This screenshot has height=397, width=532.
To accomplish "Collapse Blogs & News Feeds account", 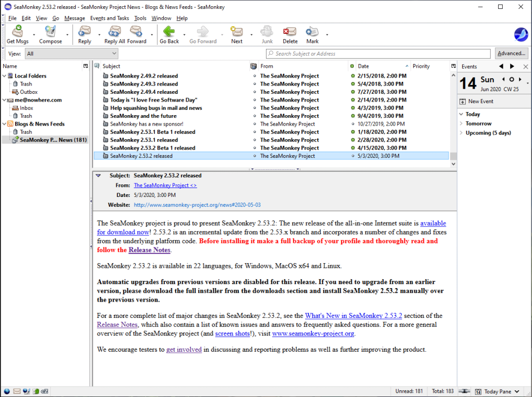I will (4, 124).
